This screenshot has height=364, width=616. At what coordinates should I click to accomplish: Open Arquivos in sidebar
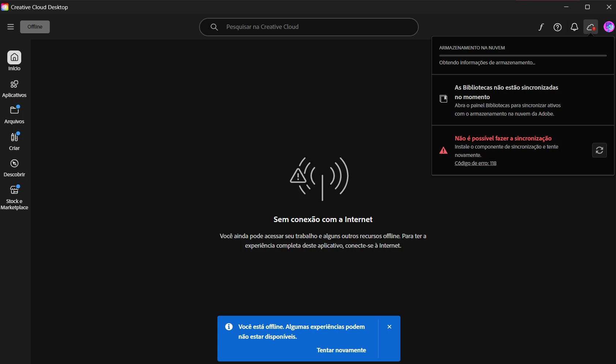click(x=14, y=115)
